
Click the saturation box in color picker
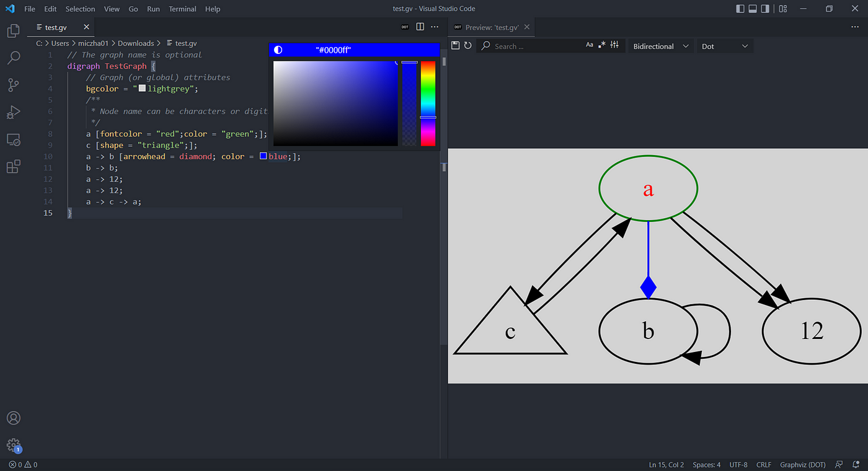(x=335, y=103)
